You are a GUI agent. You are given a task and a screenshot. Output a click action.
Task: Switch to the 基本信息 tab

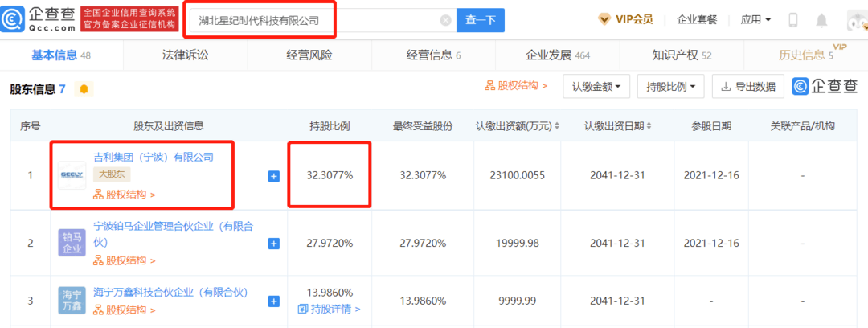[x=61, y=55]
